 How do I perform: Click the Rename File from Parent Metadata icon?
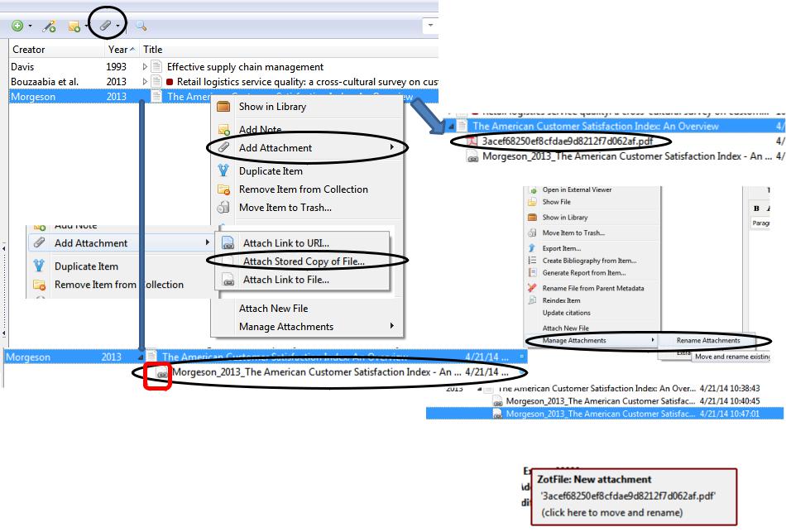point(532,288)
